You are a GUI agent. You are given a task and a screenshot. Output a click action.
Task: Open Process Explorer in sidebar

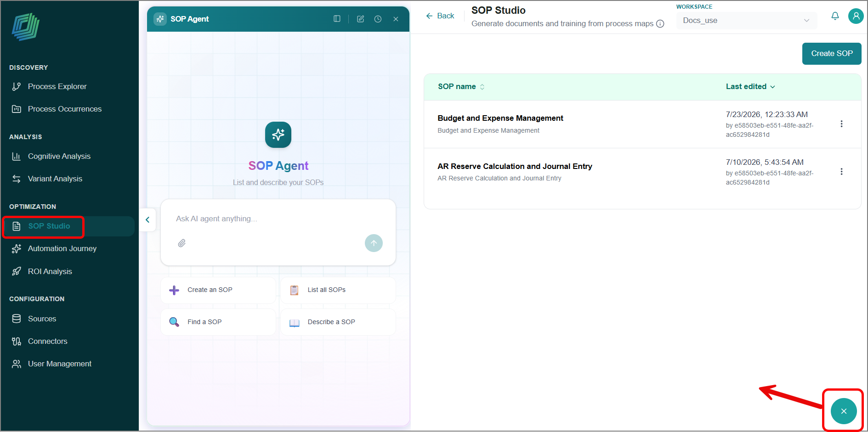(57, 86)
